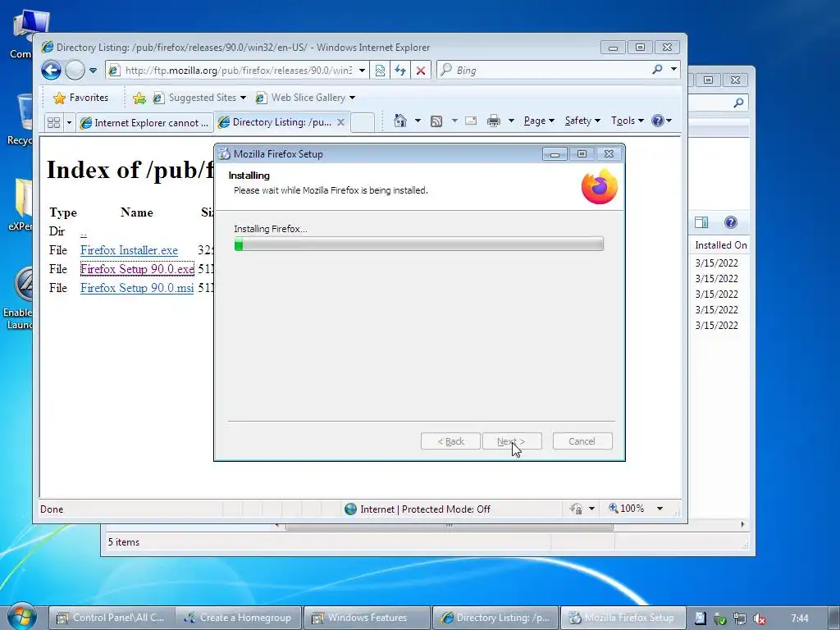The image size is (840, 630).
Task: Click the horizontal scrollbar in background window
Action: click(449, 526)
